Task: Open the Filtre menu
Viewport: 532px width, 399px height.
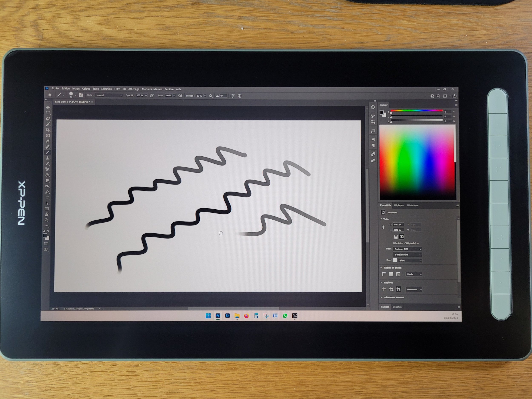Action: (117, 89)
